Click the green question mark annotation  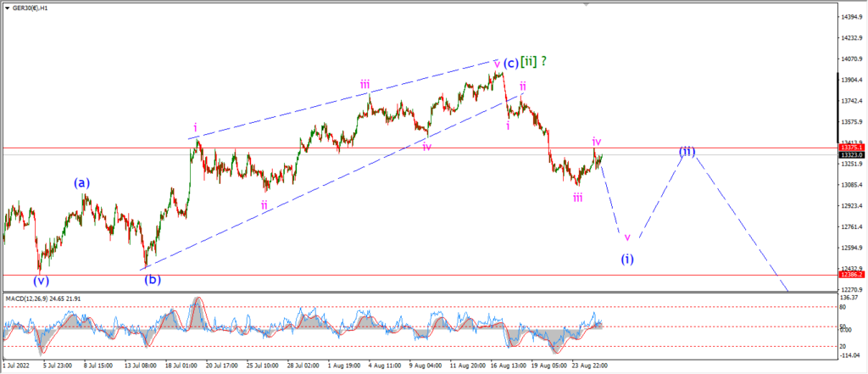tap(544, 62)
